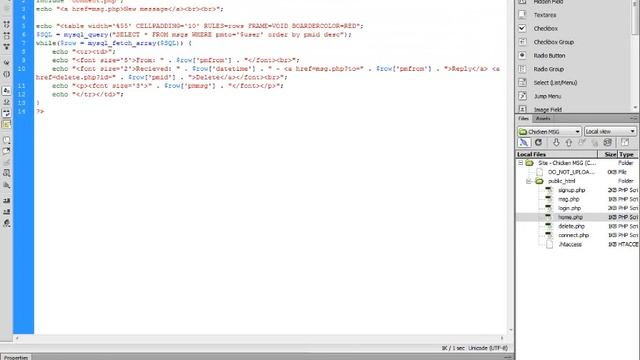This screenshot has height=360, width=640.
Task: Click Connect to remote host icon
Action: pos(524,142)
